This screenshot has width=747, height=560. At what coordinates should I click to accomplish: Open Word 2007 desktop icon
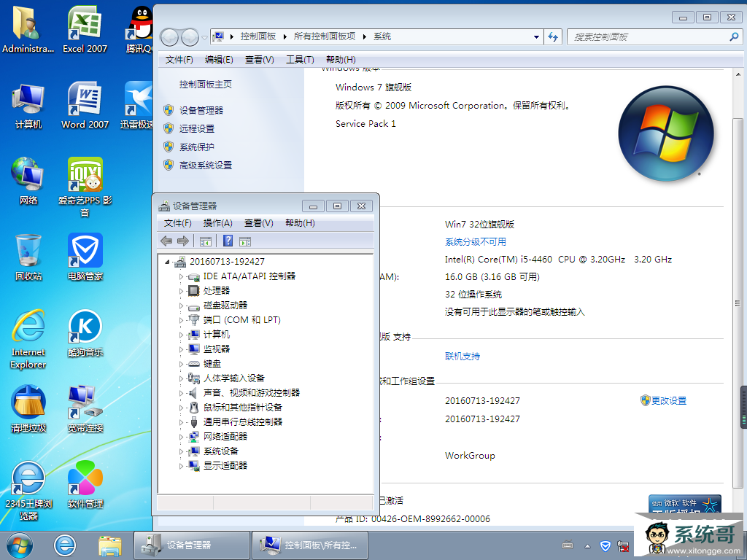tap(85, 105)
